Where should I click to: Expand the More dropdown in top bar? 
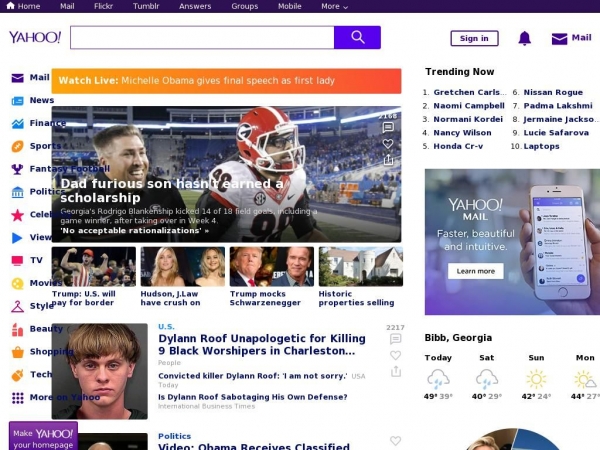[334, 6]
